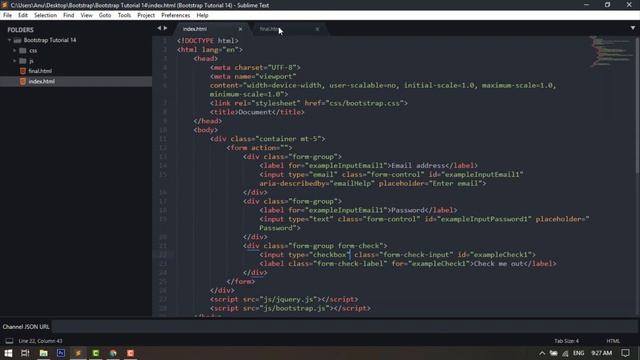The height and width of the screenshot is (360, 640).
Task: Open the Find menu
Action: coord(69,15)
